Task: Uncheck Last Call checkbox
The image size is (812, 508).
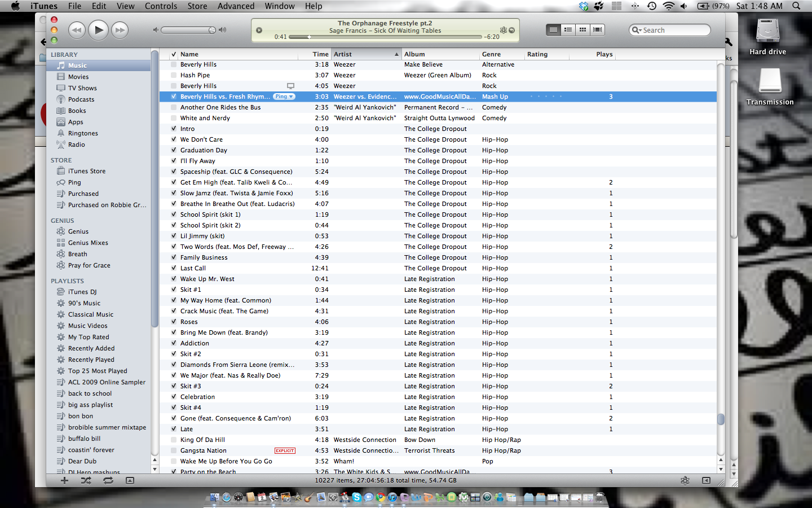Action: pyautogui.click(x=174, y=268)
